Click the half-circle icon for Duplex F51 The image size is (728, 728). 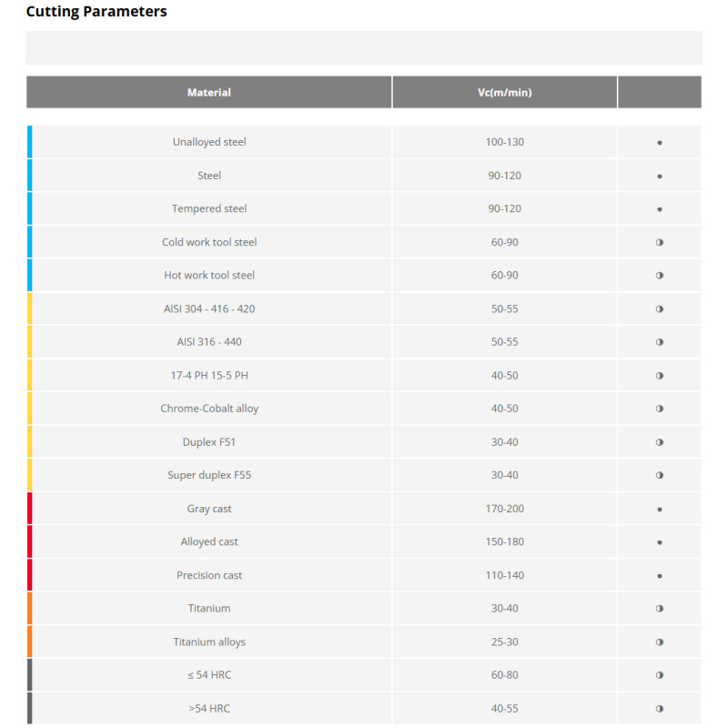click(x=659, y=442)
